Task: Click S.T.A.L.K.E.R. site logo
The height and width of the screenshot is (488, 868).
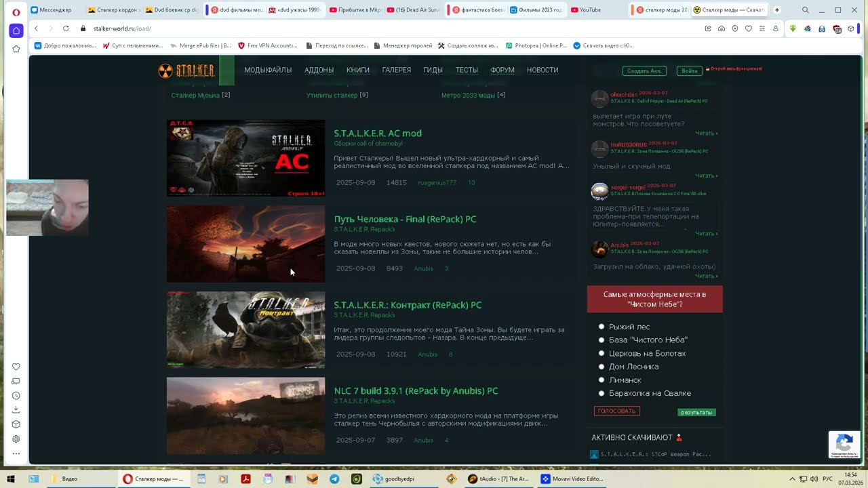Action: point(186,70)
